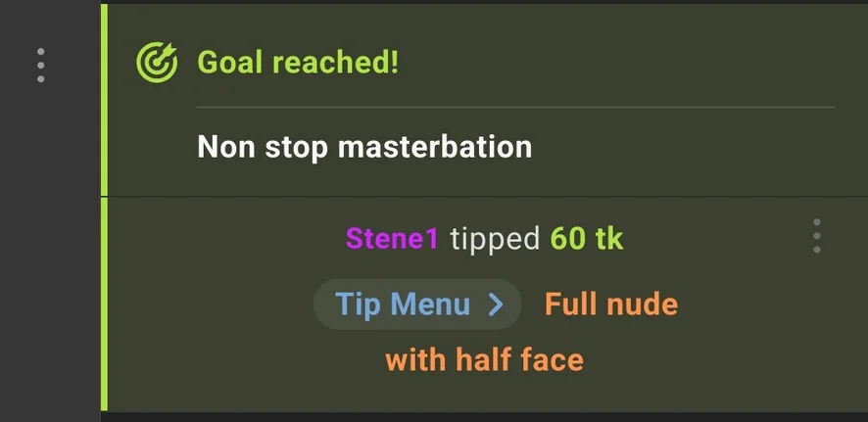The image size is (868, 422).
Task: Click the green accent bar beside tip message
Action: click(104, 304)
